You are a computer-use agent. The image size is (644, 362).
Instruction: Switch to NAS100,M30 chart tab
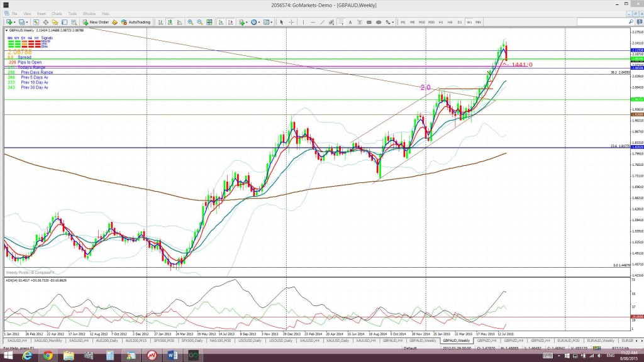[x=221, y=341]
